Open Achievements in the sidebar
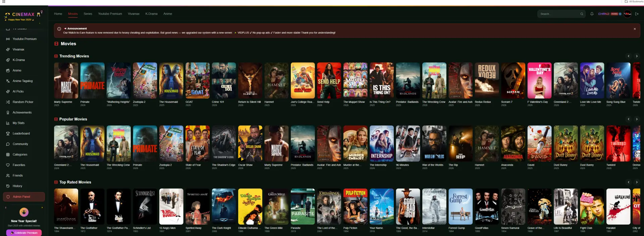 (x=24, y=112)
